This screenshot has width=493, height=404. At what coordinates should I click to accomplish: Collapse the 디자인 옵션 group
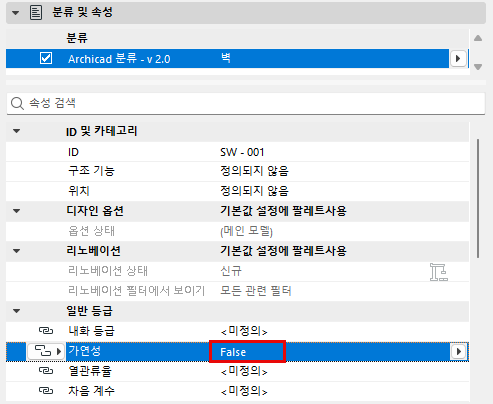(16, 211)
